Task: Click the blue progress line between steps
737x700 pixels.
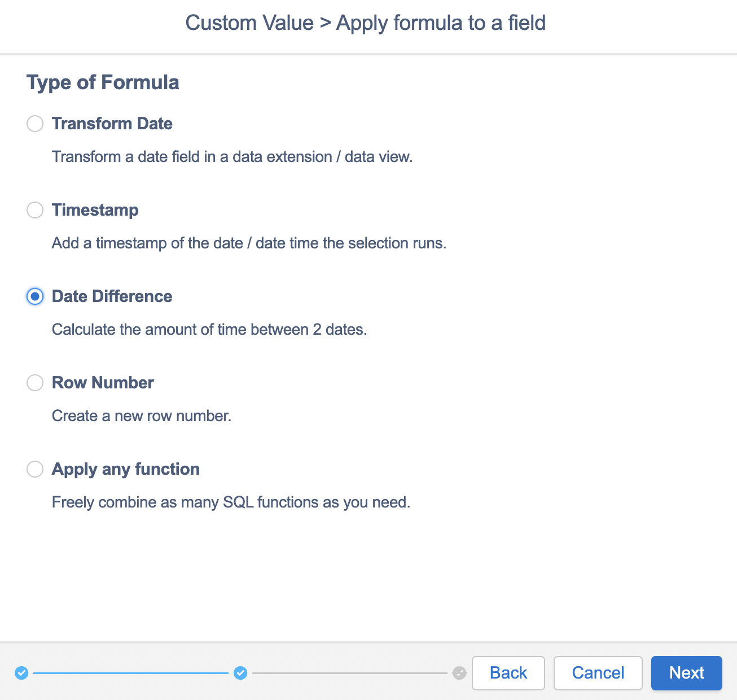Action: (x=131, y=673)
